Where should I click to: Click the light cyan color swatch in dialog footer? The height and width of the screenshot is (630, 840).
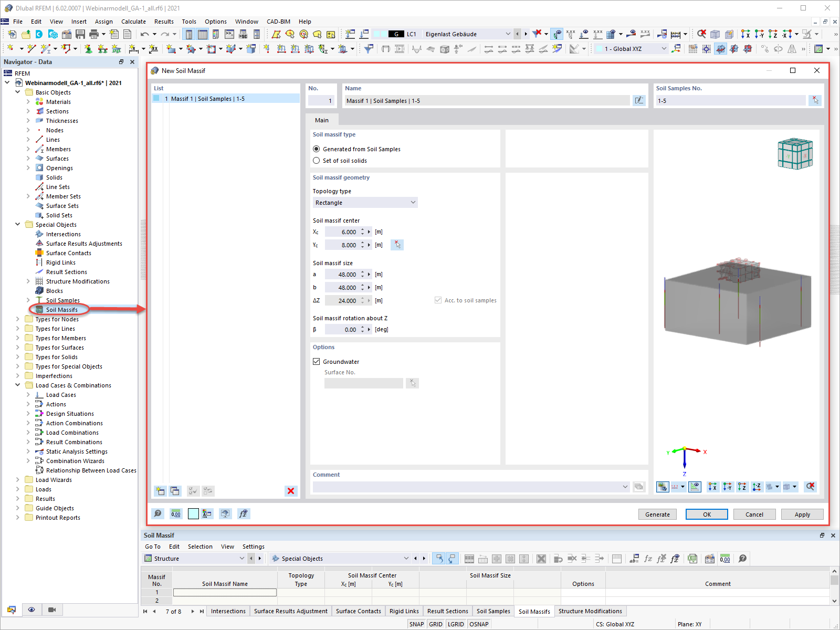pos(193,513)
